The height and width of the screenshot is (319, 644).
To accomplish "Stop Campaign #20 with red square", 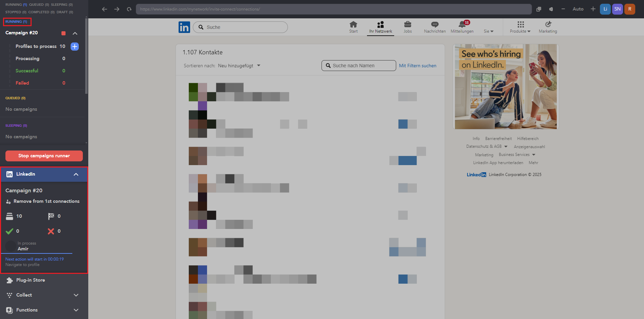I will [x=63, y=33].
